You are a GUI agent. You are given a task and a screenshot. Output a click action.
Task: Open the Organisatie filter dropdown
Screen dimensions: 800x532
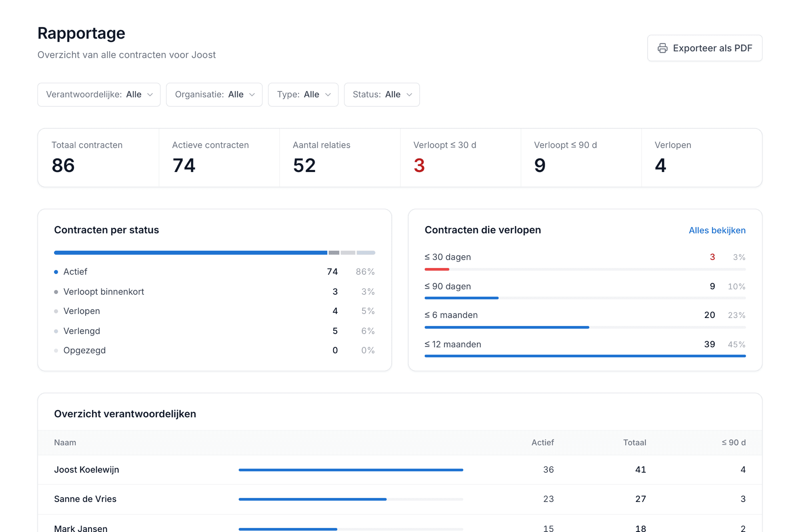[214, 94]
